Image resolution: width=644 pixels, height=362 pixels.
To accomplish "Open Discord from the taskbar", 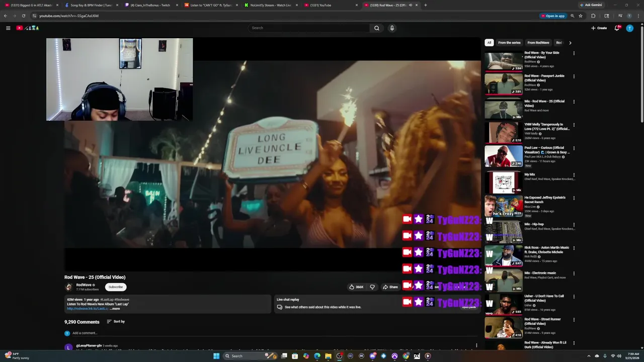I will 372,356.
